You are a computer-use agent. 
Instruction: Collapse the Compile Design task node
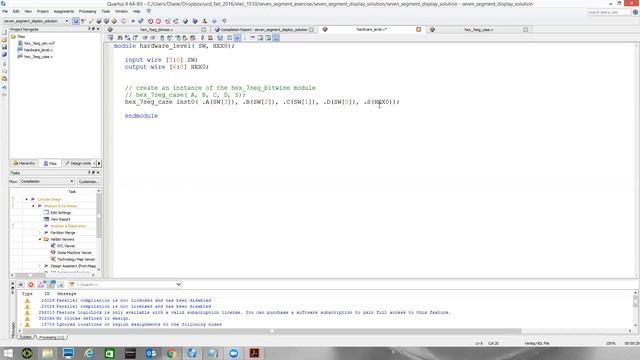pos(27,199)
